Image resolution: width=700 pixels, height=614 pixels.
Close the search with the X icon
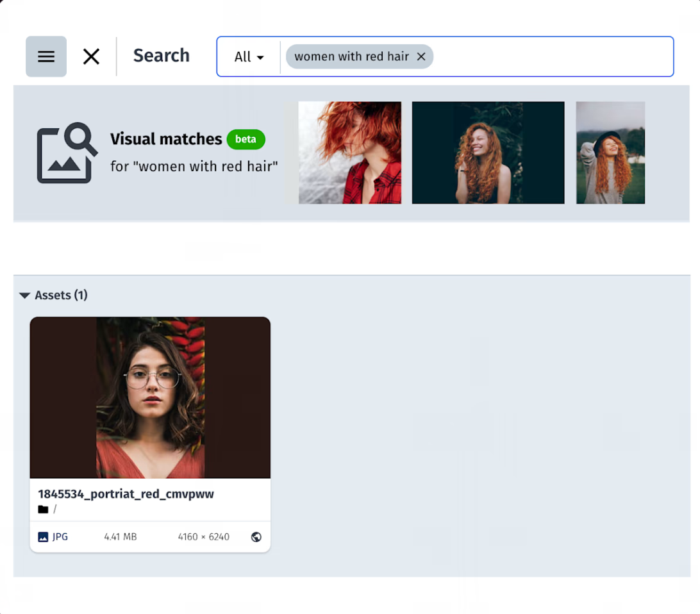(x=91, y=56)
